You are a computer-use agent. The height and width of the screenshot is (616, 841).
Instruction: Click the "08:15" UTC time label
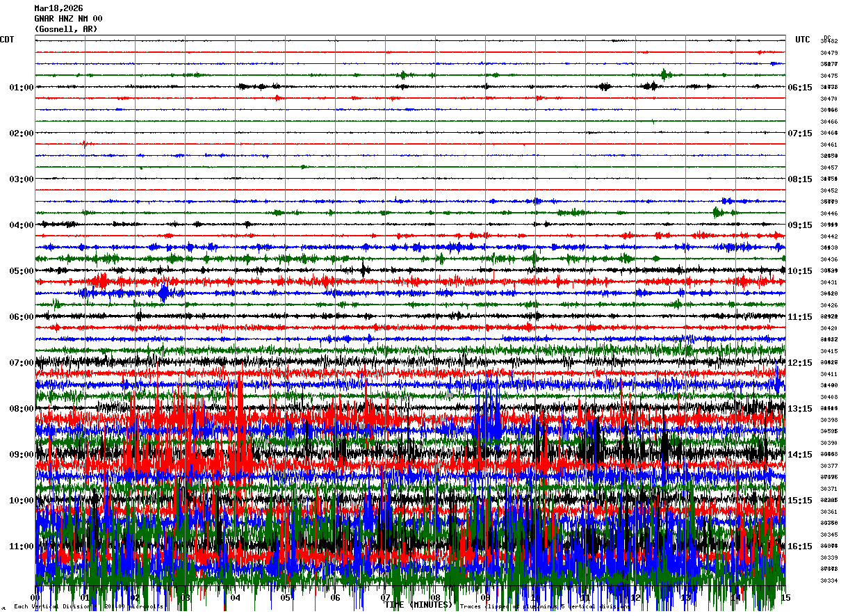800,179
